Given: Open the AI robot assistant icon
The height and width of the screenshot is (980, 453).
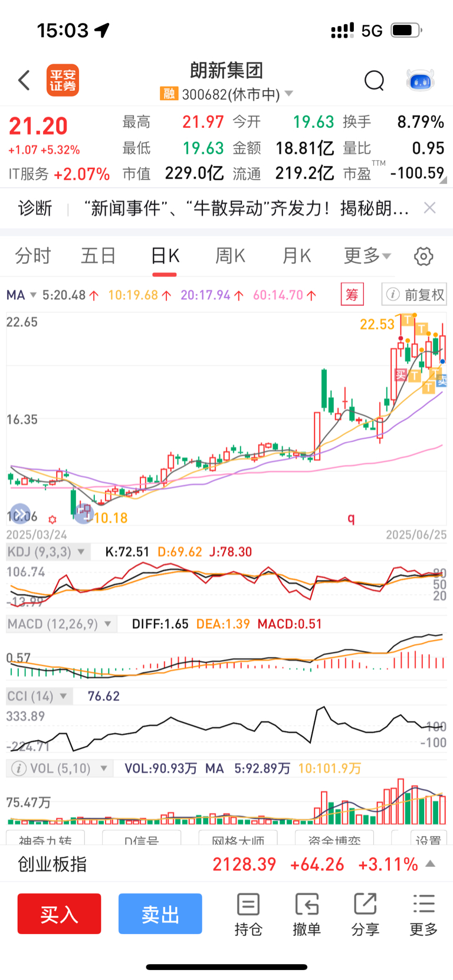Looking at the screenshot, I should coord(421,80).
